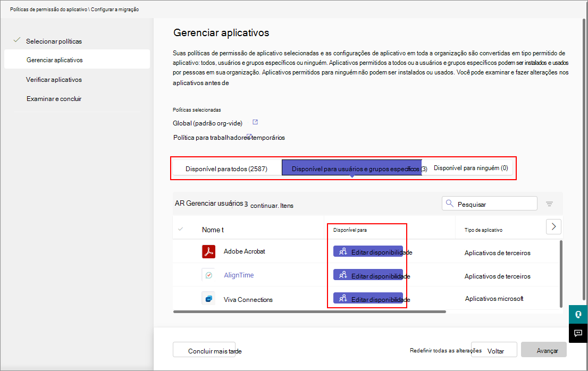
Task: Select Verificar aplicativos step in sidebar
Action: [54, 80]
